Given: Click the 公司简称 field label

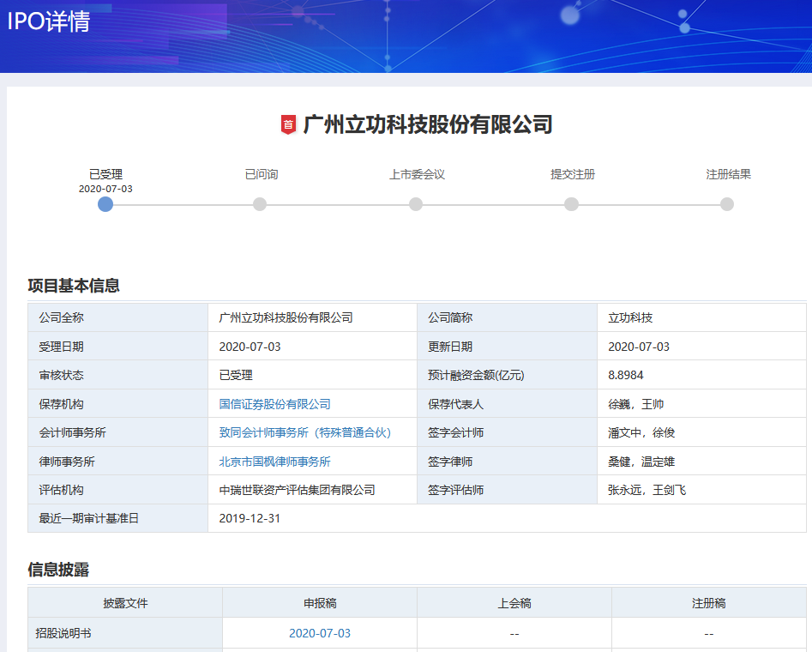Looking at the screenshot, I should 450,317.
